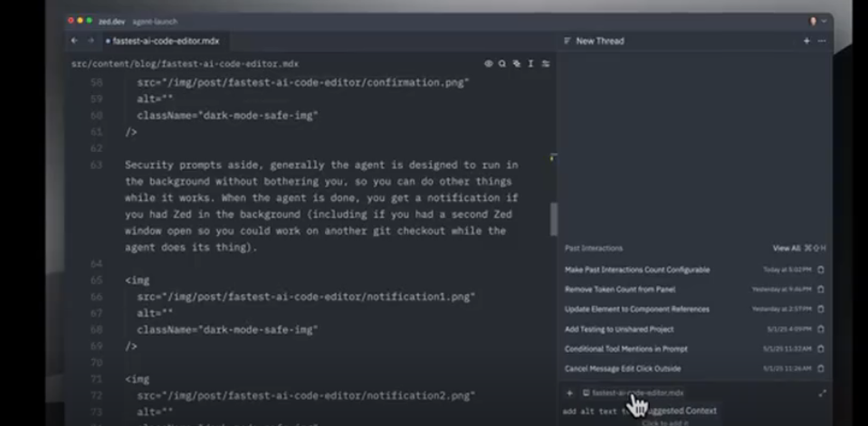Add suggested fastest-ai-code-editor.mdx context chip

(x=634, y=393)
